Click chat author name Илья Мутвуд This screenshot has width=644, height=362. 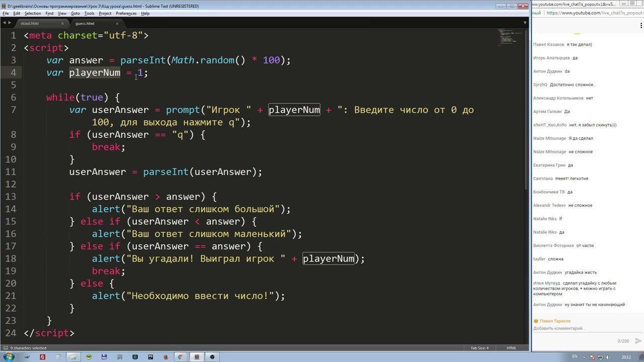tap(546, 283)
